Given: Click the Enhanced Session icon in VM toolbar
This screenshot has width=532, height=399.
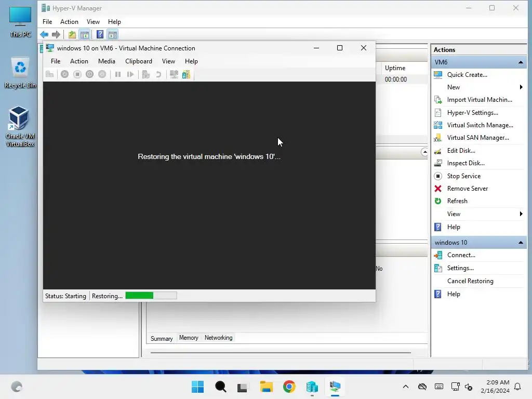Looking at the screenshot, I should 174,74.
